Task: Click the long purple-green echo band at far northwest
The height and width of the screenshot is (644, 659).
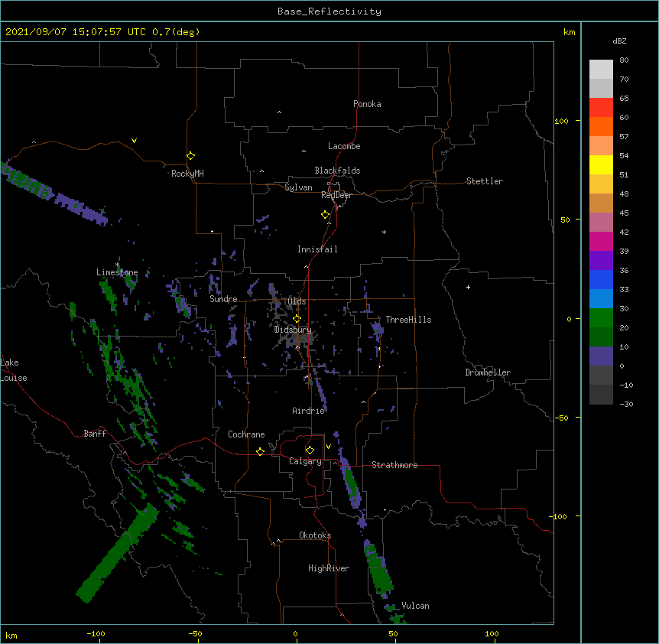Action: click(x=54, y=194)
